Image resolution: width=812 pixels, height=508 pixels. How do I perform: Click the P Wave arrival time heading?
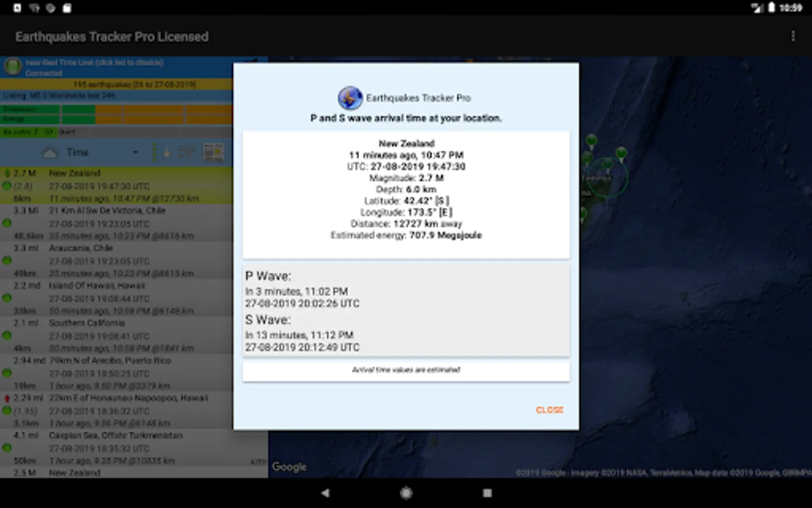(268, 276)
